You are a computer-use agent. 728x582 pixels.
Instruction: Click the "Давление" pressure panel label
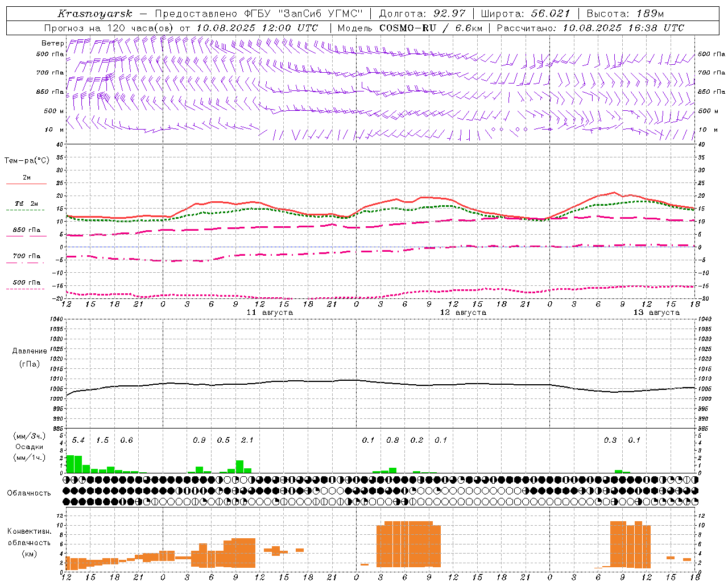click(30, 351)
